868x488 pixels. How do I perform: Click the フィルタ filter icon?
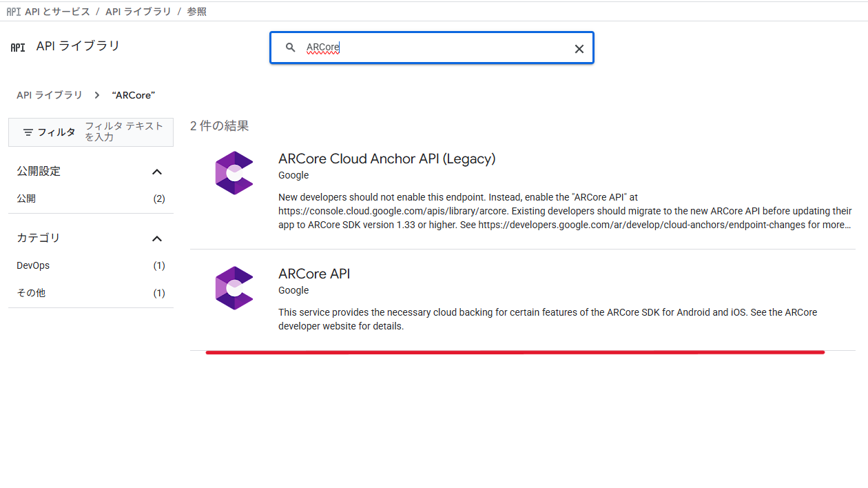(28, 132)
